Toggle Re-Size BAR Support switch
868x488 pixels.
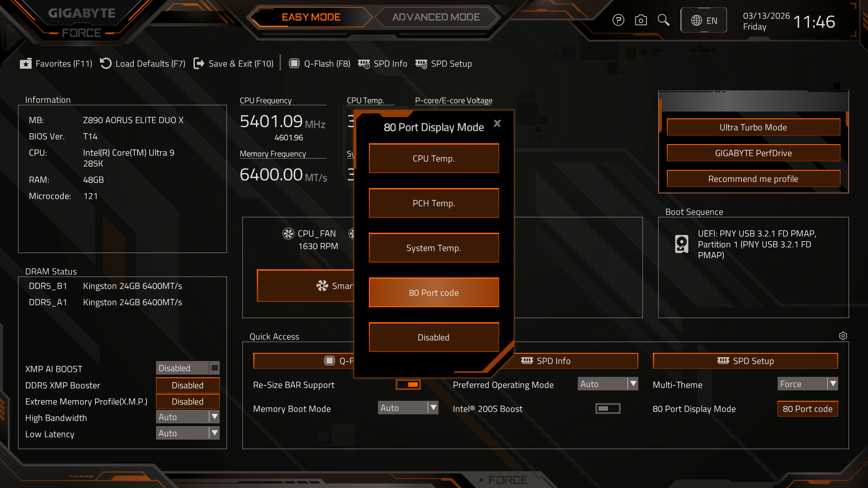[x=408, y=385]
